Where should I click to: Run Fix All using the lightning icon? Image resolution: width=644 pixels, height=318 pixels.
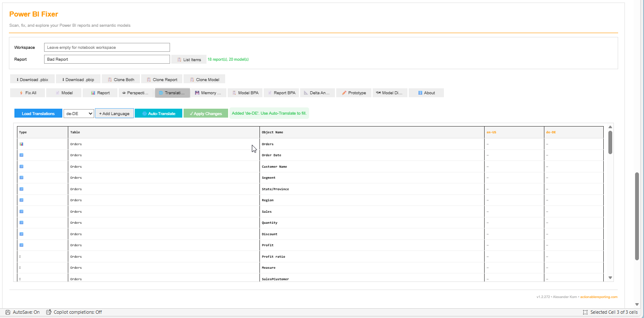pyautogui.click(x=27, y=93)
